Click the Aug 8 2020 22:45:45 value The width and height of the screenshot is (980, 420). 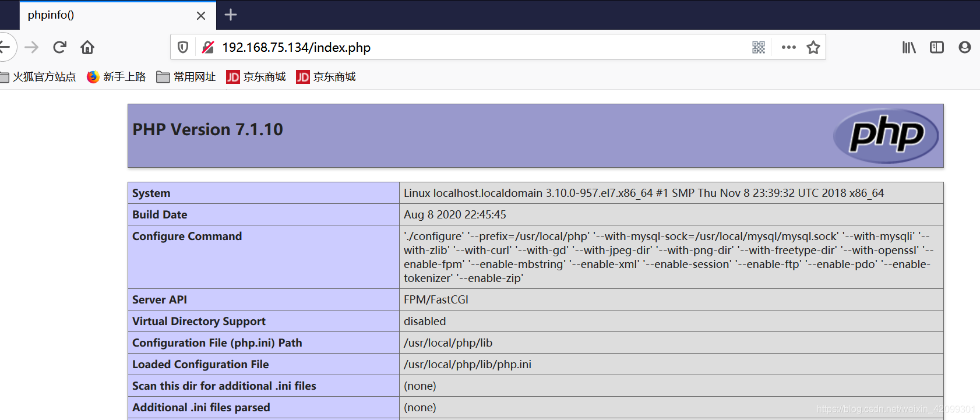coord(455,214)
